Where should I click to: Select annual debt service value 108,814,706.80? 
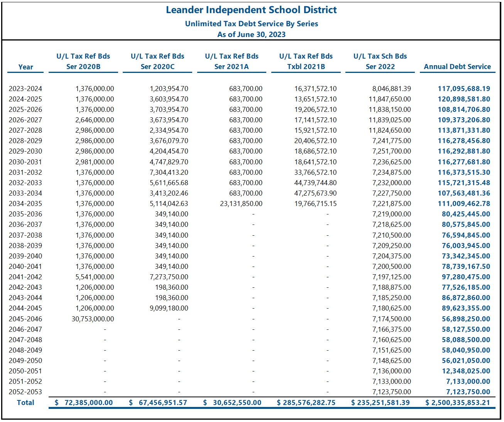click(x=464, y=110)
